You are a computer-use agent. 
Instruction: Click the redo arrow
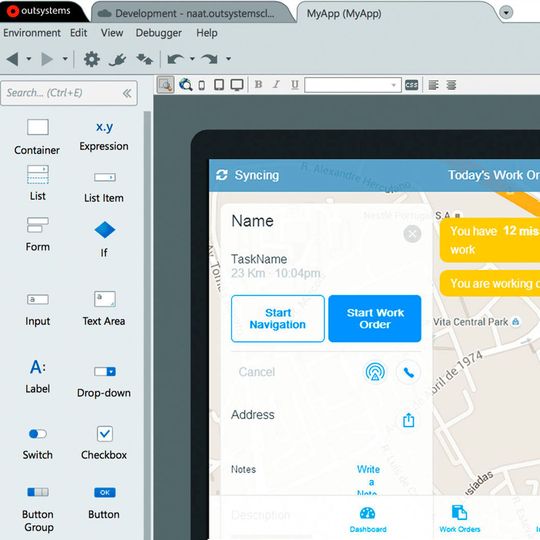(210, 59)
